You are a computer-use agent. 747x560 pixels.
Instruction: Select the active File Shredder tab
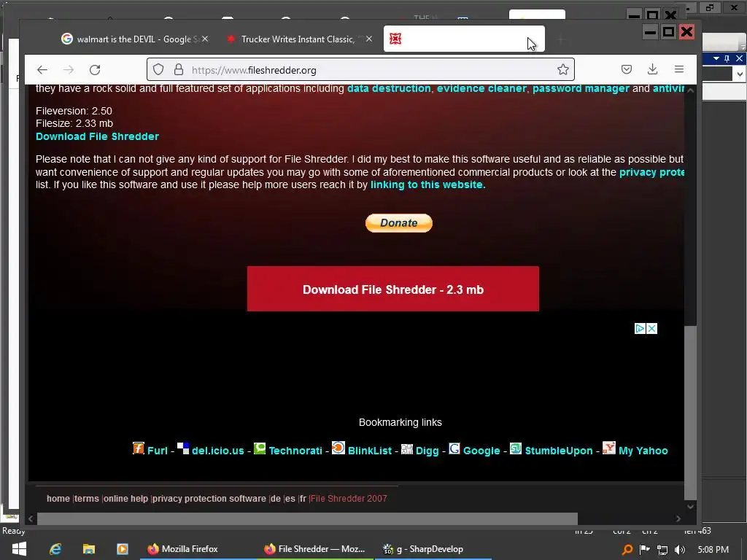point(464,39)
